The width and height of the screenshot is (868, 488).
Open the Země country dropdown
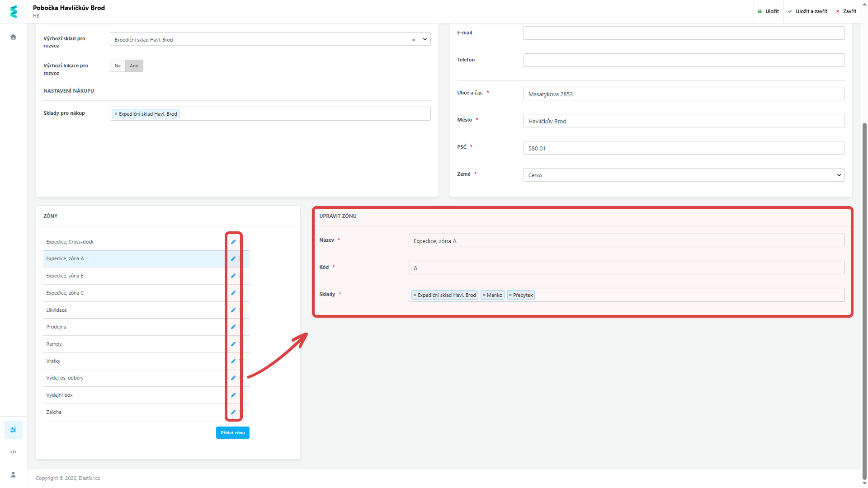684,175
